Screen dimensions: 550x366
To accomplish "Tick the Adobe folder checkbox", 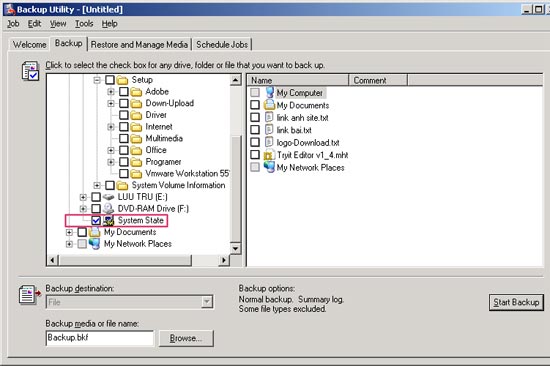I will (123, 92).
